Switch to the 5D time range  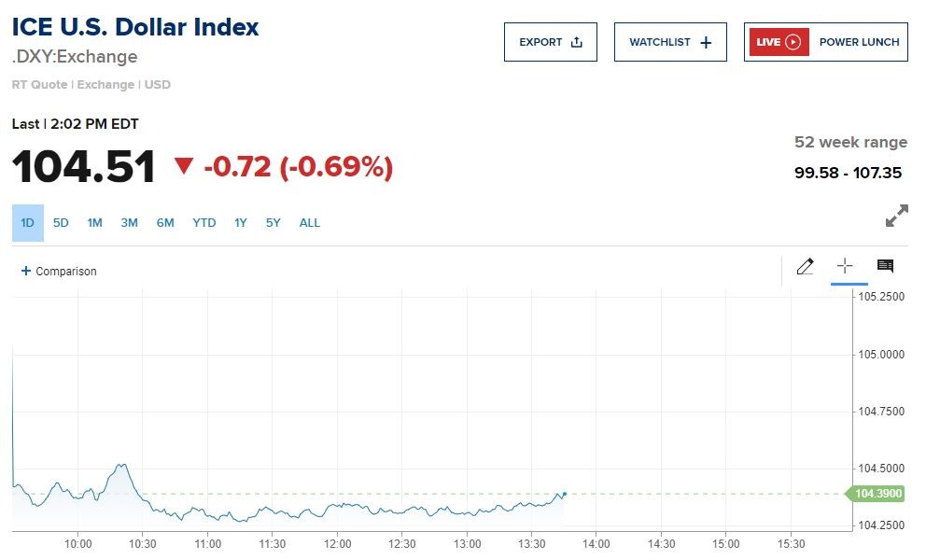(x=61, y=223)
